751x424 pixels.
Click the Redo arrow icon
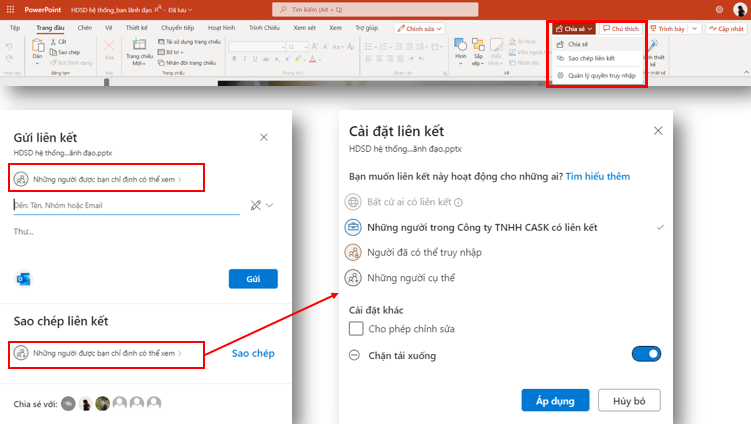9,58
